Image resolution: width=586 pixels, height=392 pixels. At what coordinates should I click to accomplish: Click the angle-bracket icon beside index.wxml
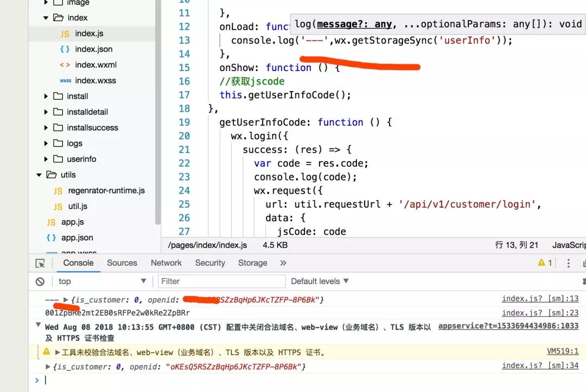coord(65,65)
